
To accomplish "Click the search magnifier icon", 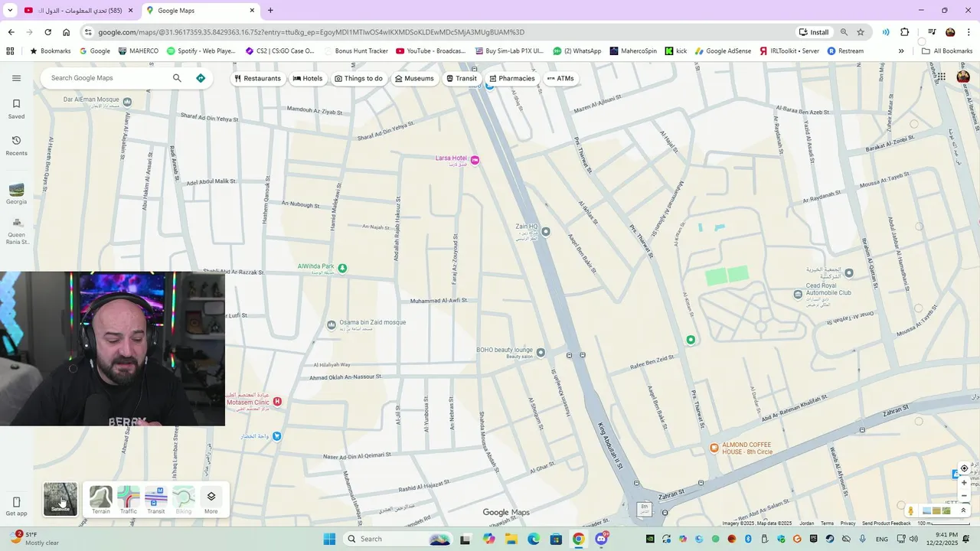I will tap(178, 78).
